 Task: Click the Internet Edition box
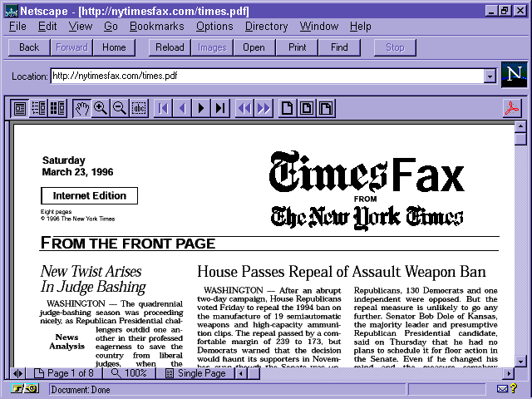89,196
